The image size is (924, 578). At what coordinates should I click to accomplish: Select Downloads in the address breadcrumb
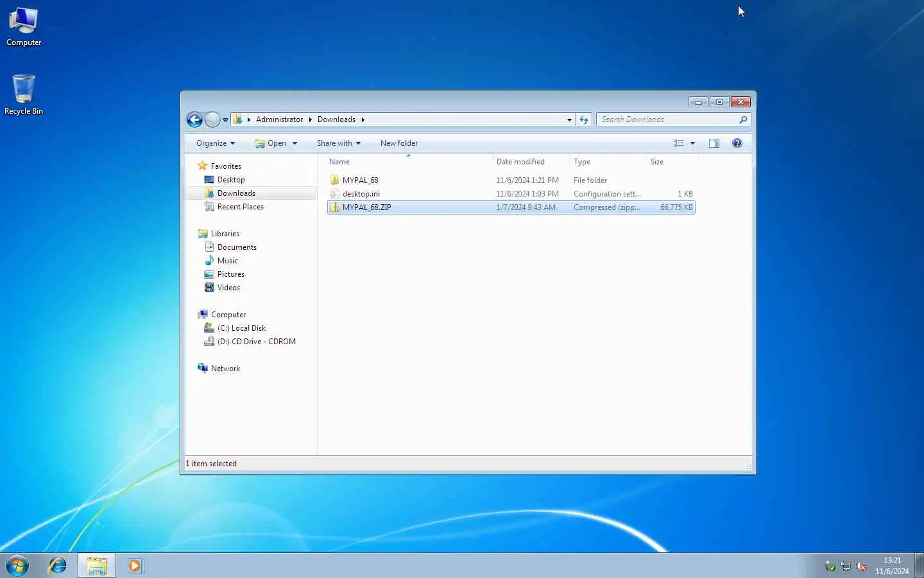[x=336, y=119]
